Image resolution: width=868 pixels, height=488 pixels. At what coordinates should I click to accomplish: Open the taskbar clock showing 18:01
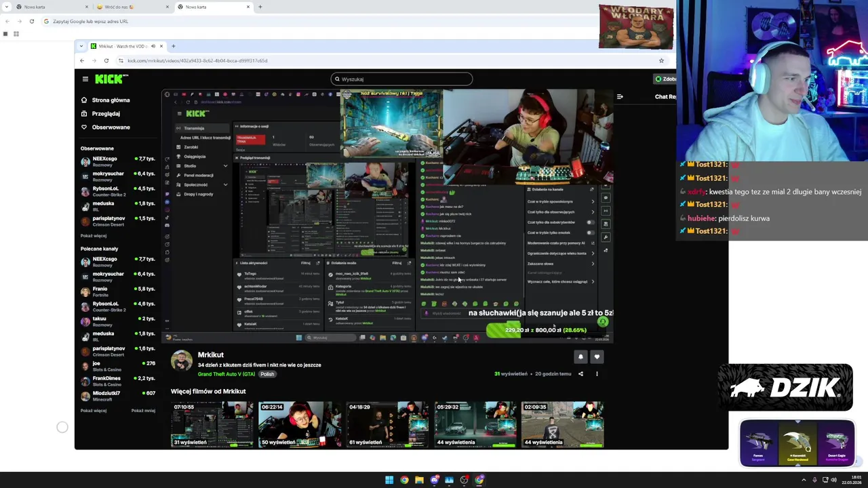point(852,480)
